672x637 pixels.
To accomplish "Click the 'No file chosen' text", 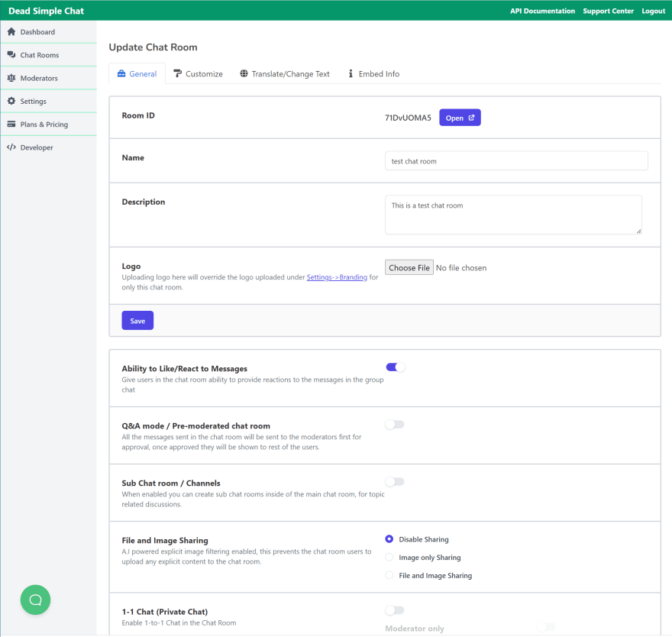I will [461, 267].
